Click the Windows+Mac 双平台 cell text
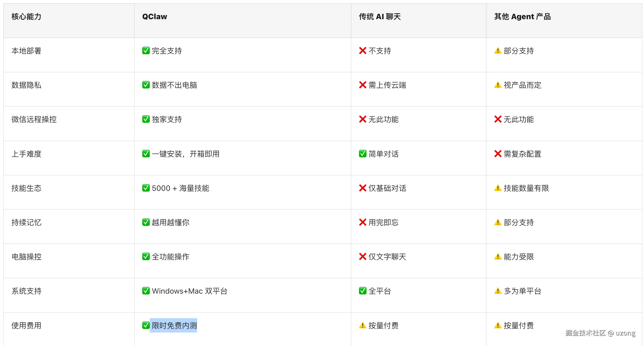This screenshot has width=644, height=346. tap(189, 291)
